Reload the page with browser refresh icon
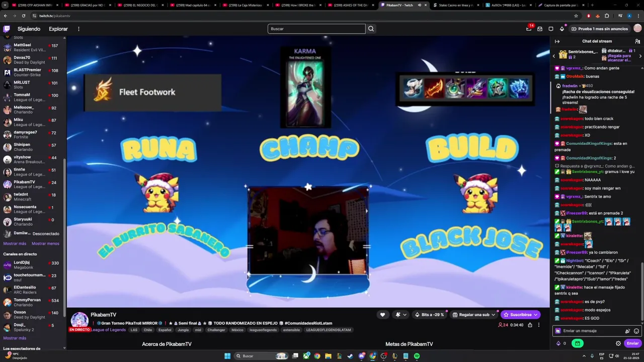The height and width of the screenshot is (362, 644). click(23, 16)
